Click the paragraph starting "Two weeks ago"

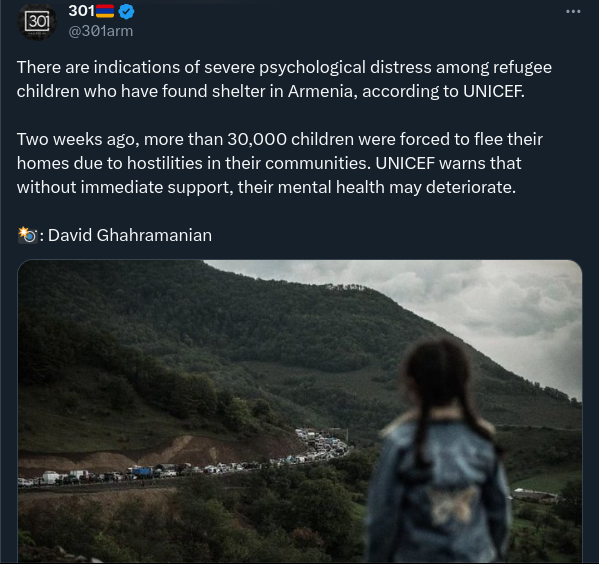(x=280, y=163)
